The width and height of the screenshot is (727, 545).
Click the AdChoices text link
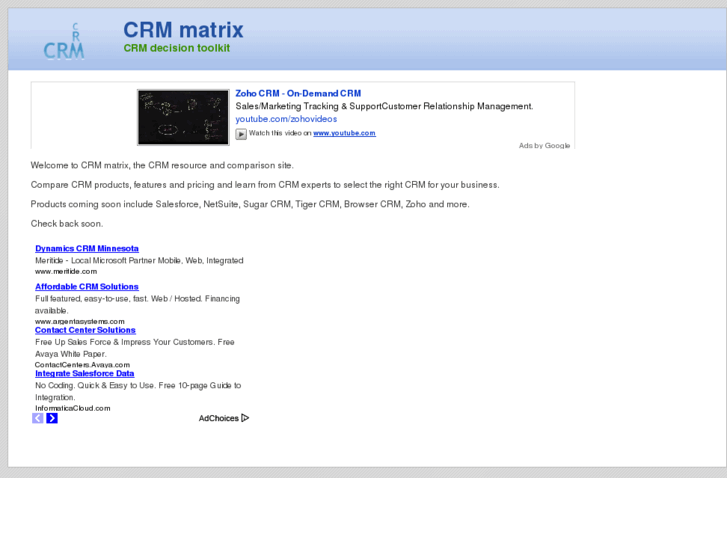(x=218, y=418)
